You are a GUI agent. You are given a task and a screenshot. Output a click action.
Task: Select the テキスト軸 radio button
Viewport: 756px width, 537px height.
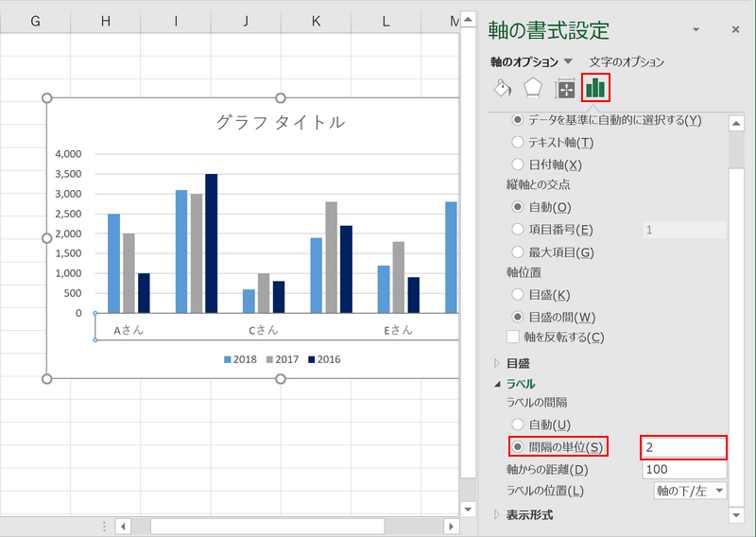pyautogui.click(x=518, y=142)
